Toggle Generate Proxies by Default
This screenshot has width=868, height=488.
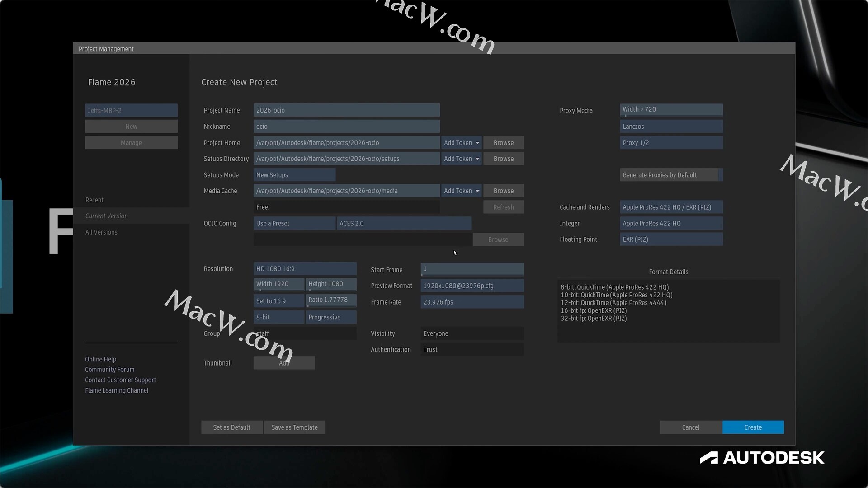[x=671, y=175]
